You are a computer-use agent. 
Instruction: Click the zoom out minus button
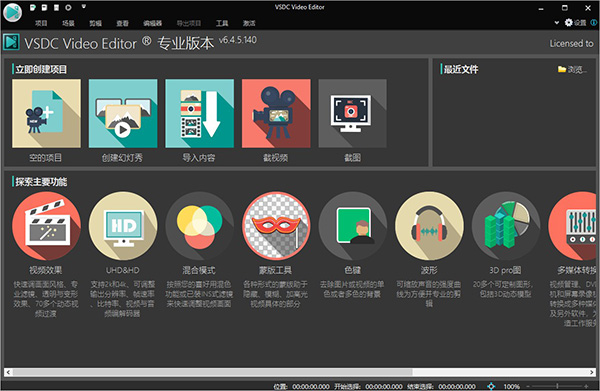click(528, 386)
